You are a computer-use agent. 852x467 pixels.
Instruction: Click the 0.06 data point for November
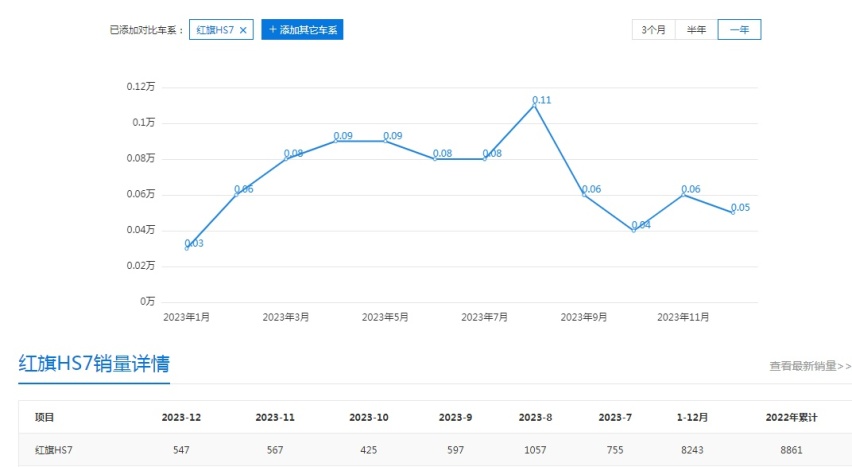click(x=684, y=194)
